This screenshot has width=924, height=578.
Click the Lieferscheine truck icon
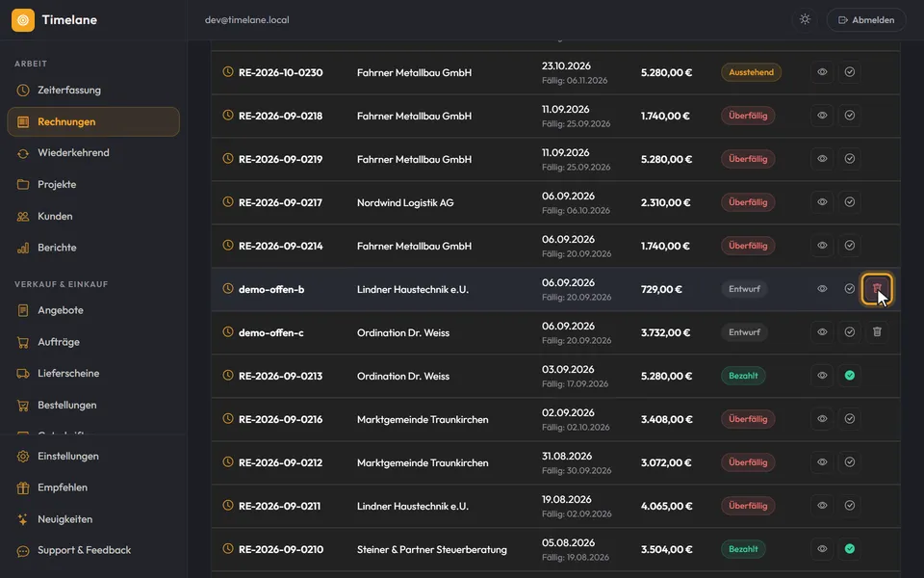point(23,374)
